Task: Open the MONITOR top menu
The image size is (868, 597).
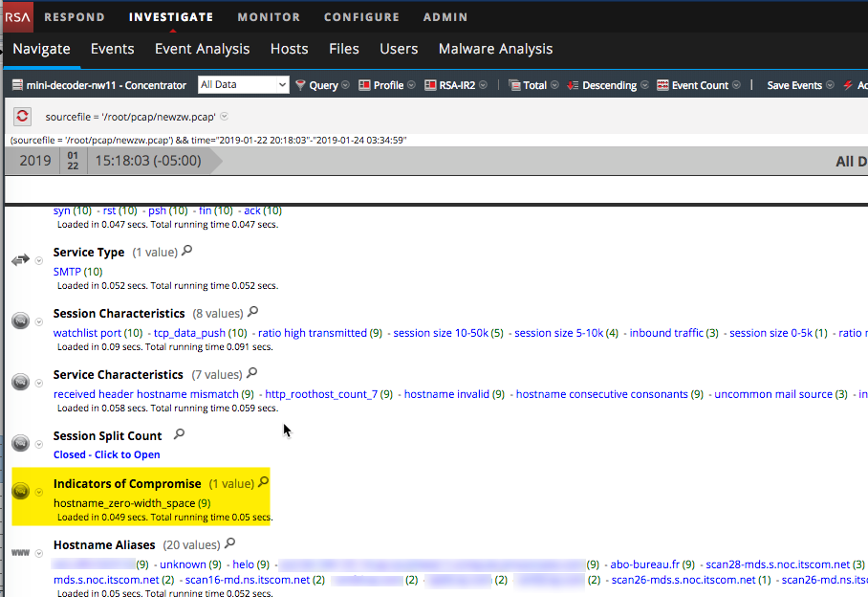Action: coord(269,17)
